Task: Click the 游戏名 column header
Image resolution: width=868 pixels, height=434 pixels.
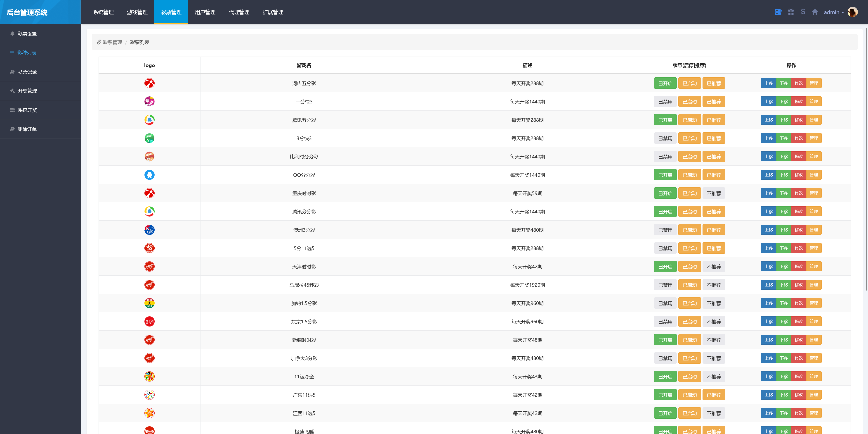Action: point(304,65)
